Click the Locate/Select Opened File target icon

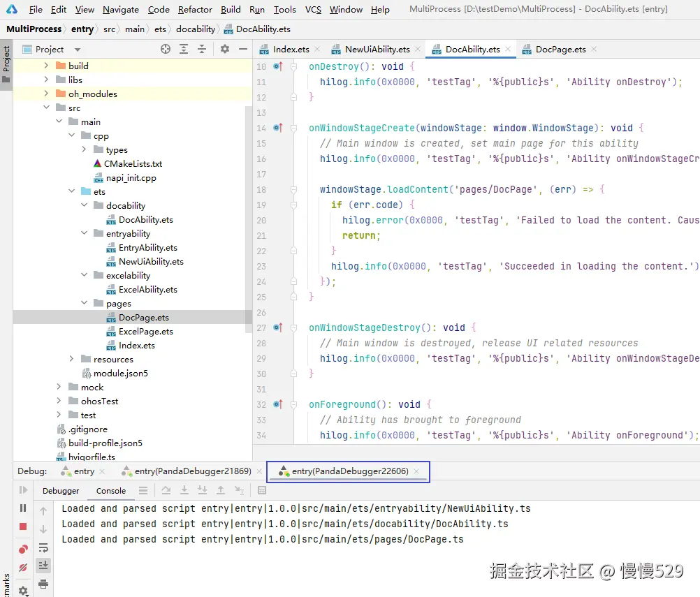click(166, 49)
